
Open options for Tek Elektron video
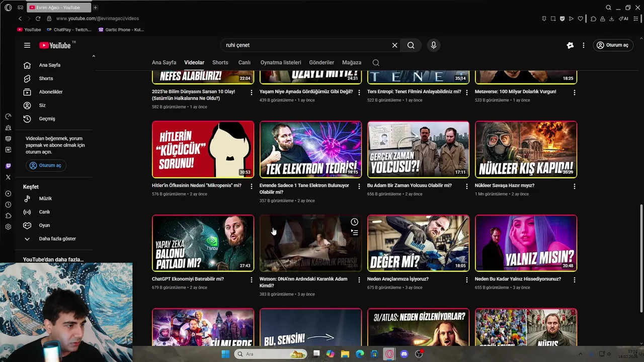coord(359,187)
